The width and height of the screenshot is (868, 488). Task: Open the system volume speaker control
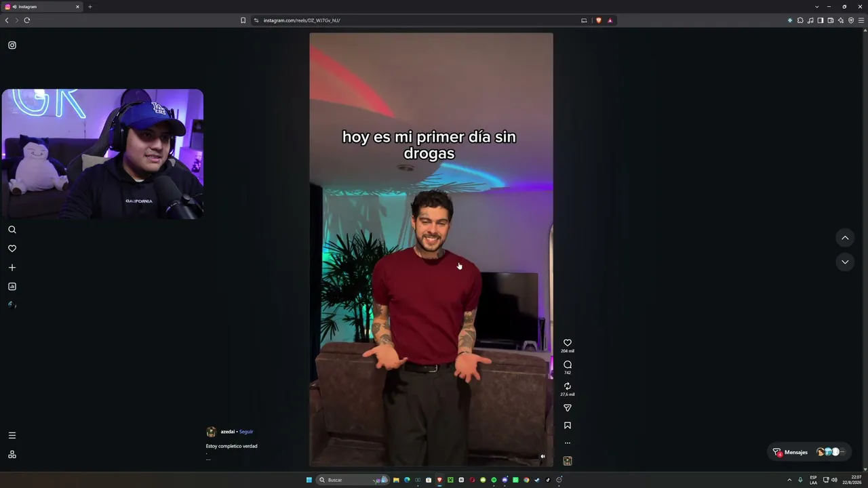[x=834, y=480]
